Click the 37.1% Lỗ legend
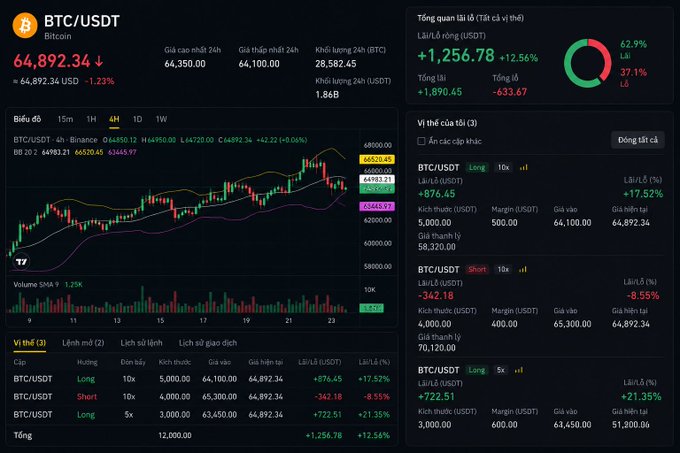680x453 pixels. tap(633, 78)
